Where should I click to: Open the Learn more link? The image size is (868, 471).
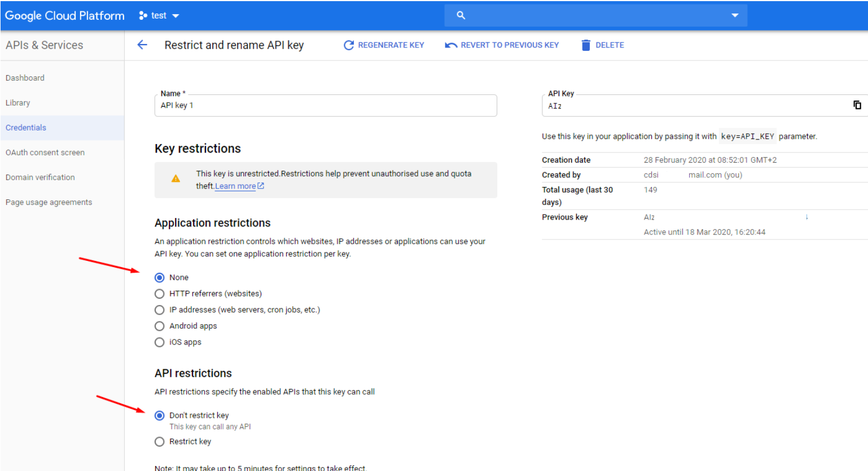(235, 186)
